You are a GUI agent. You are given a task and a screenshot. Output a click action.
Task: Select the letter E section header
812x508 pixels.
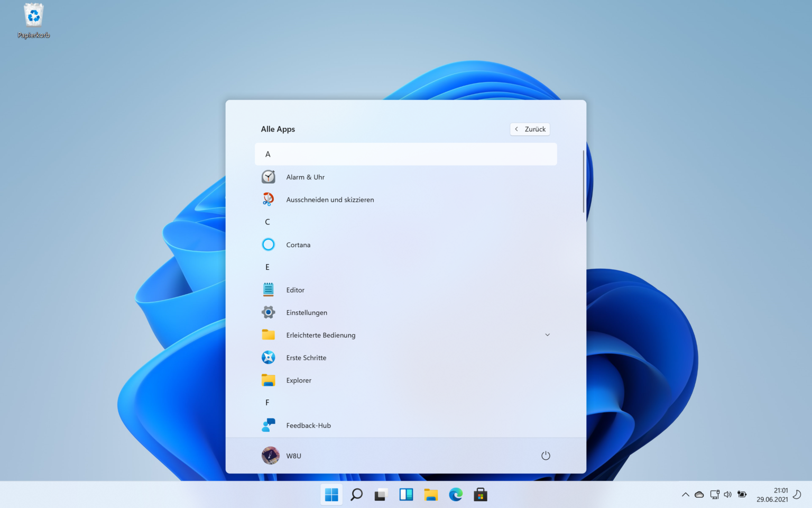(267, 267)
